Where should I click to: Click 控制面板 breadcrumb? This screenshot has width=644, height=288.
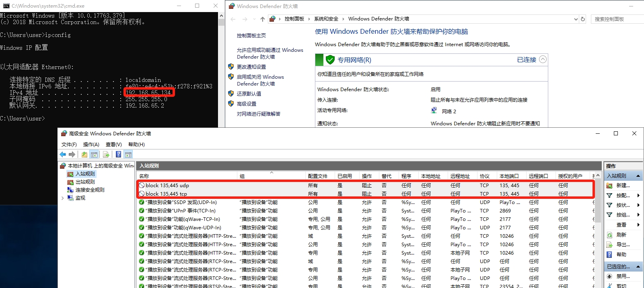294,19
